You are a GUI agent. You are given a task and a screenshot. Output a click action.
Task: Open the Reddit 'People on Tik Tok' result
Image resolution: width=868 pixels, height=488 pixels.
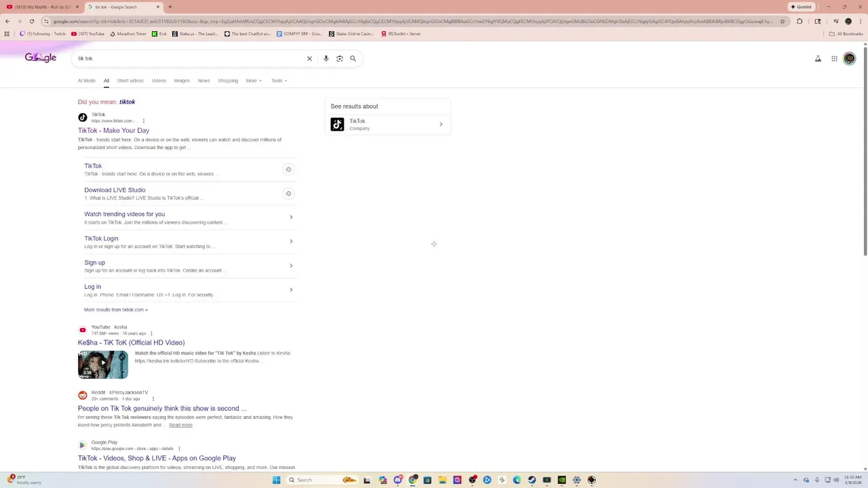tap(162, 408)
